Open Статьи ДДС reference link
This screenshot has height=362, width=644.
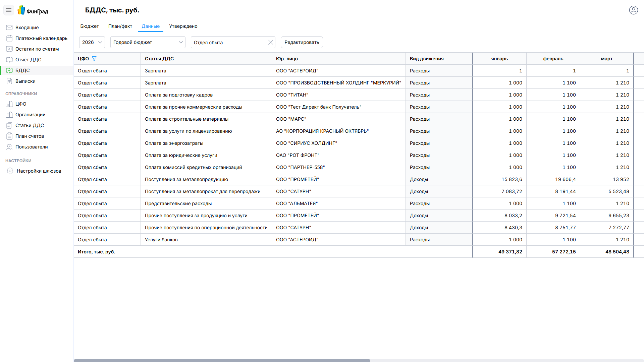click(x=30, y=125)
